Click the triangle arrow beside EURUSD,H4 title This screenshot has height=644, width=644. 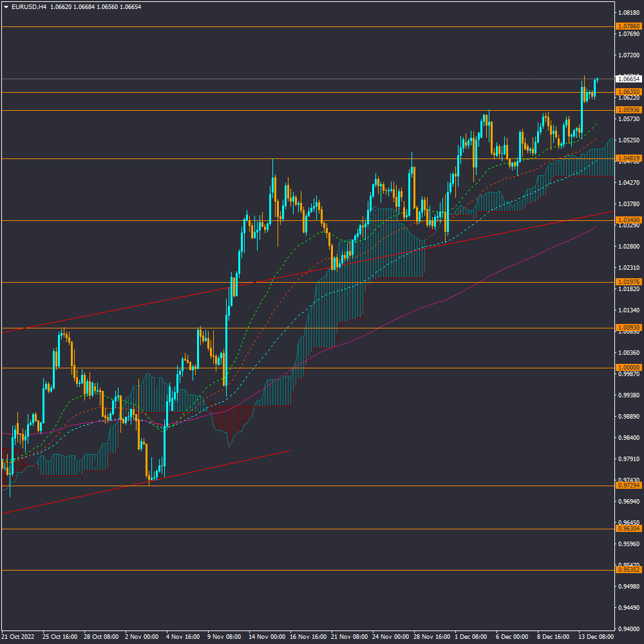(6, 7)
